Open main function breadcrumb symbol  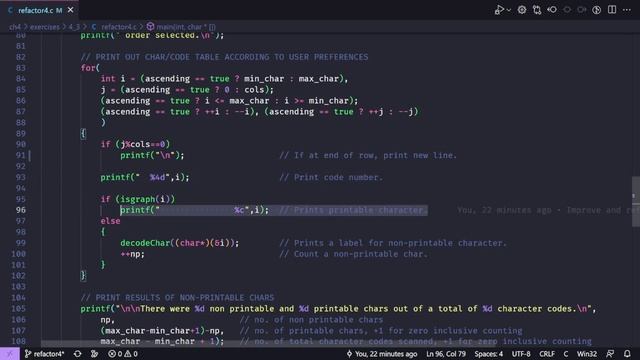181,27
